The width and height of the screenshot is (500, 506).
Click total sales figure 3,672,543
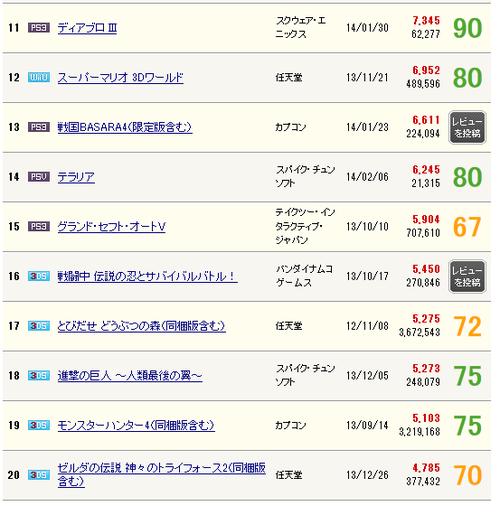[x=419, y=333]
